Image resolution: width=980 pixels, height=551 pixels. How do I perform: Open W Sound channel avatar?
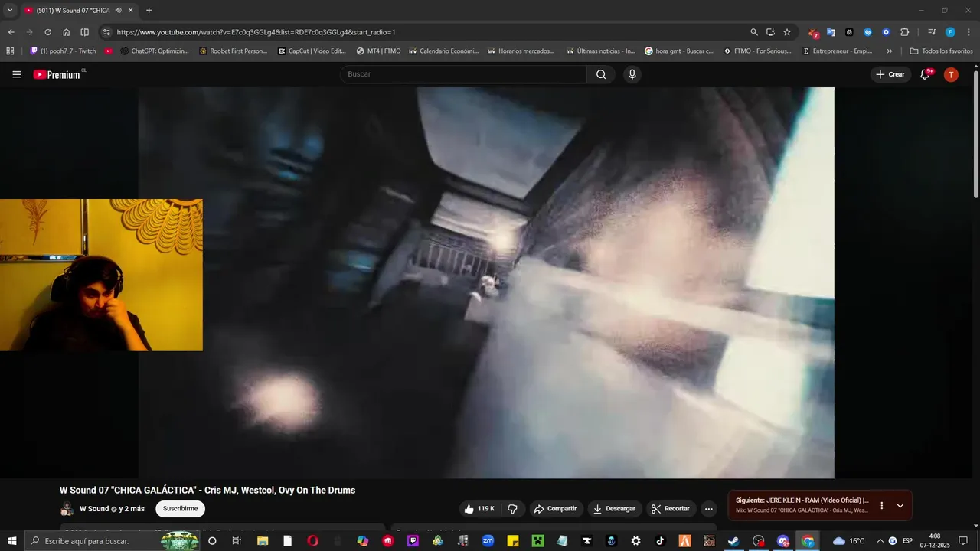67,509
